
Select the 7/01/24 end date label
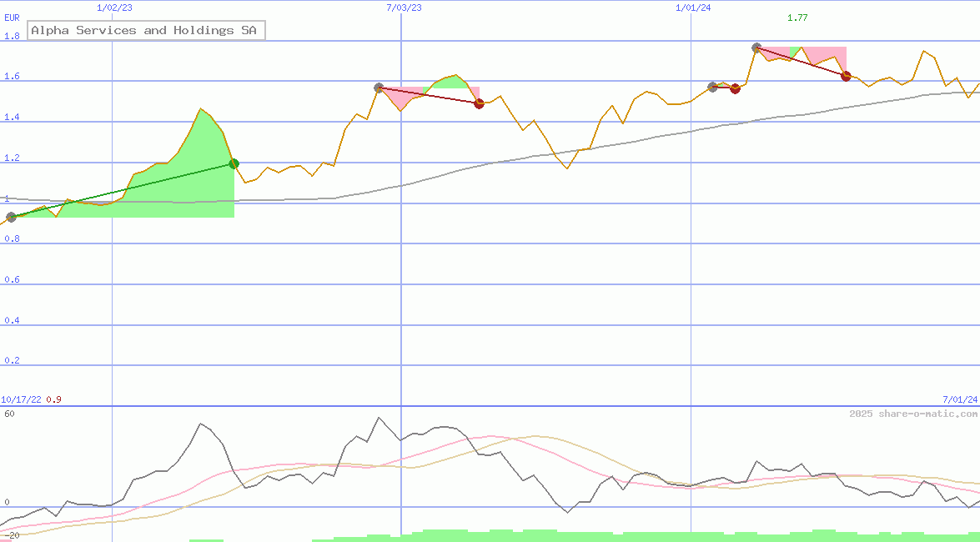pyautogui.click(x=959, y=399)
